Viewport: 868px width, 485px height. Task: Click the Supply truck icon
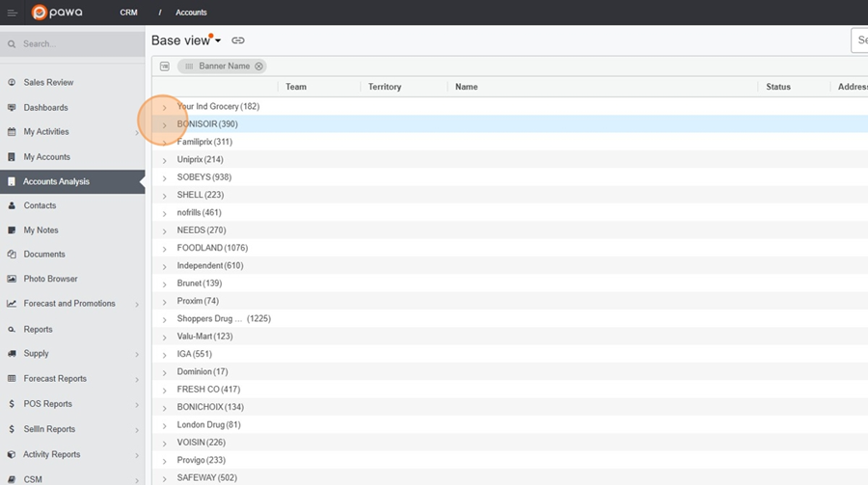click(12, 353)
